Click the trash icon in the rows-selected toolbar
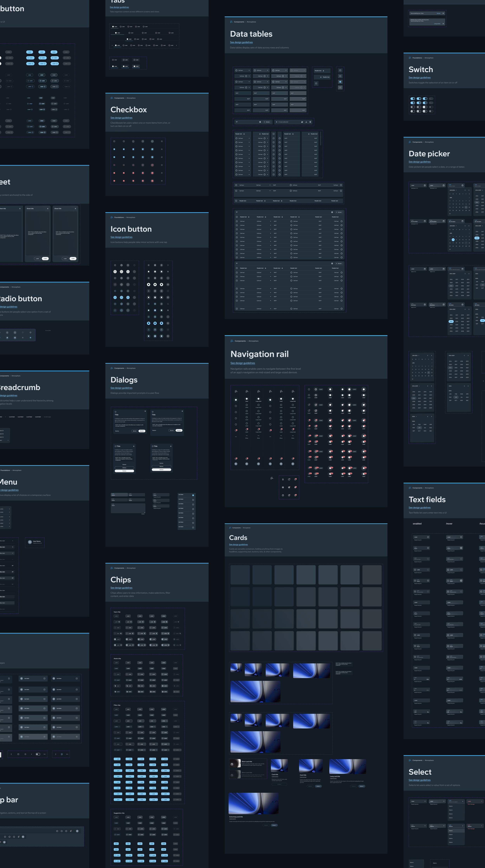This screenshot has height=868, width=485. tap(310, 122)
